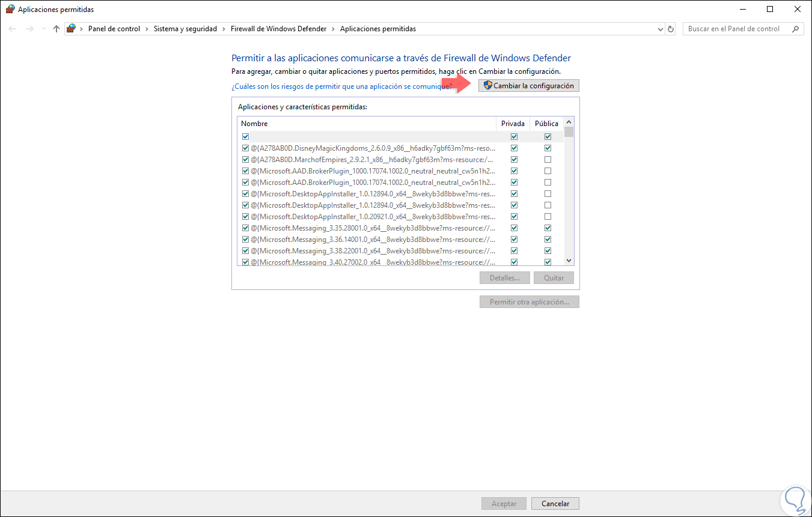Image resolution: width=812 pixels, height=517 pixels.
Task: Expand the chevron after Sistema y seguridad
Action: 224,29
